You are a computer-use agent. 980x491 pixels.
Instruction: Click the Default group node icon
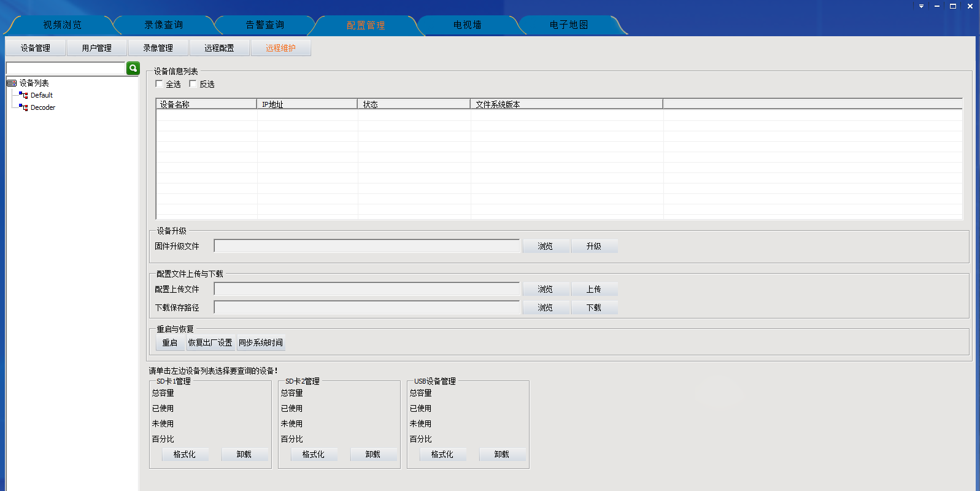coord(23,95)
